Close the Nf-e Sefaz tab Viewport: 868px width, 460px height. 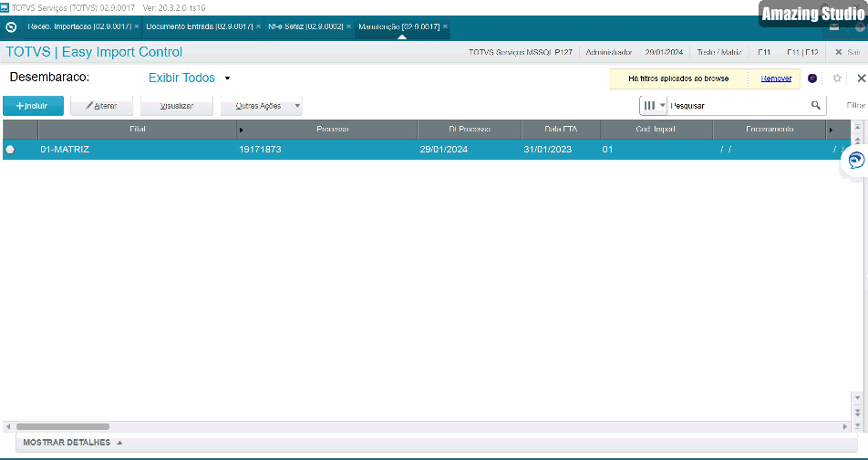click(x=348, y=26)
